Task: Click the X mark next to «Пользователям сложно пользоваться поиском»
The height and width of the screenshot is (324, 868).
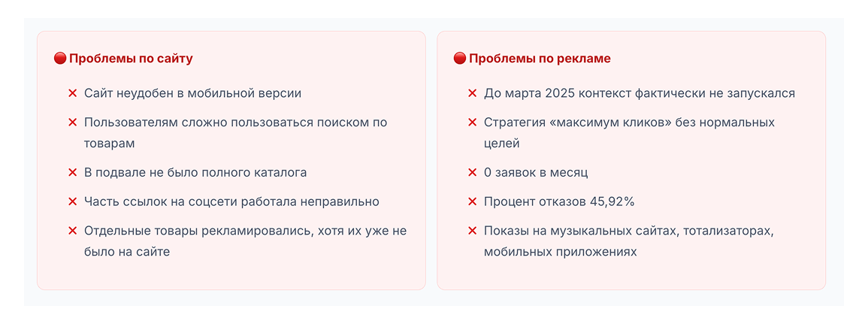Action: coord(73,123)
